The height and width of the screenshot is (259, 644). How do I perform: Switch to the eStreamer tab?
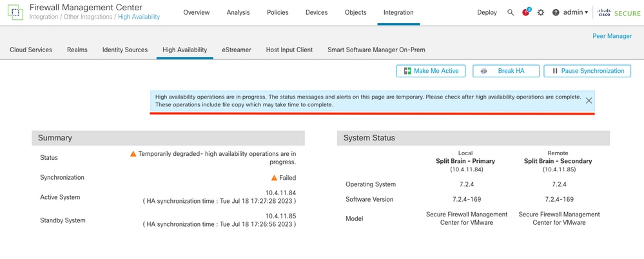pos(237,50)
